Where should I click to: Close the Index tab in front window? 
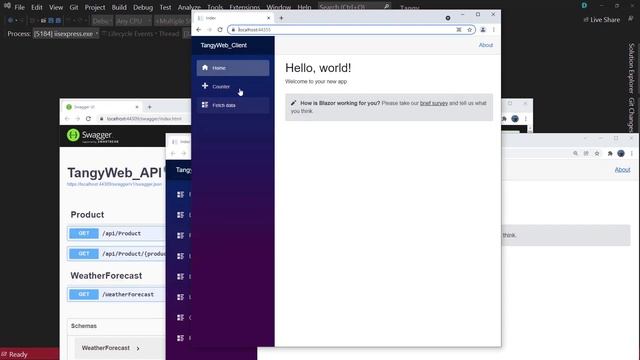click(x=268, y=18)
